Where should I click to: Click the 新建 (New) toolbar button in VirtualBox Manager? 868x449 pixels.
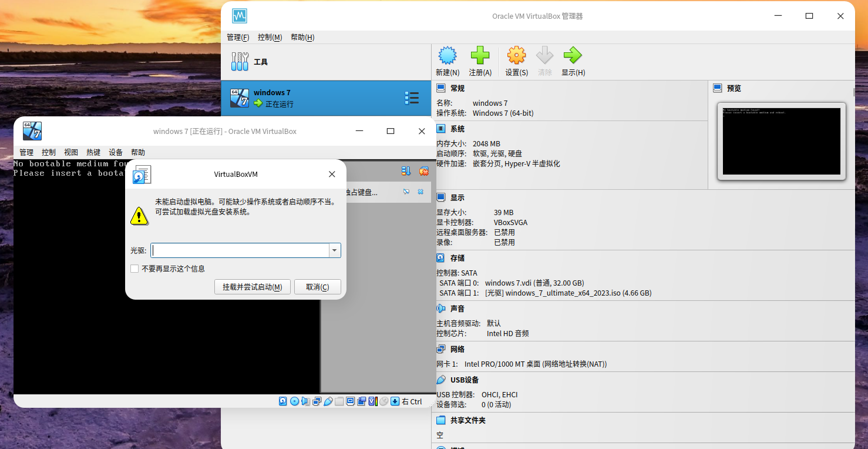click(x=448, y=61)
